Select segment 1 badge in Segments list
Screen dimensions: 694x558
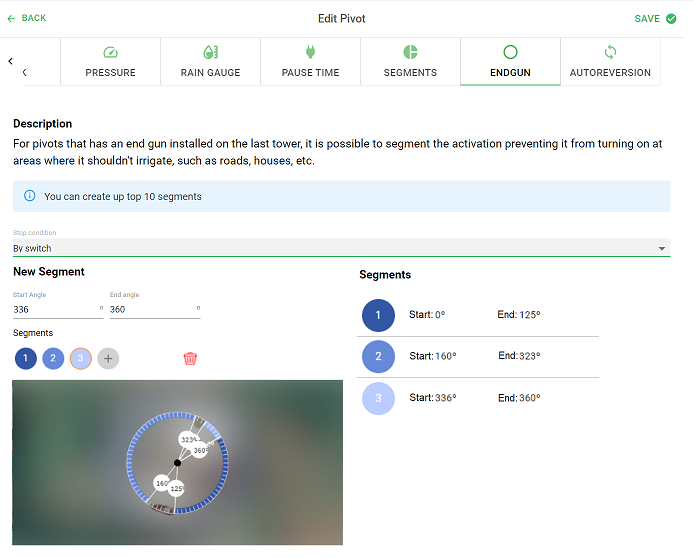[x=378, y=315]
